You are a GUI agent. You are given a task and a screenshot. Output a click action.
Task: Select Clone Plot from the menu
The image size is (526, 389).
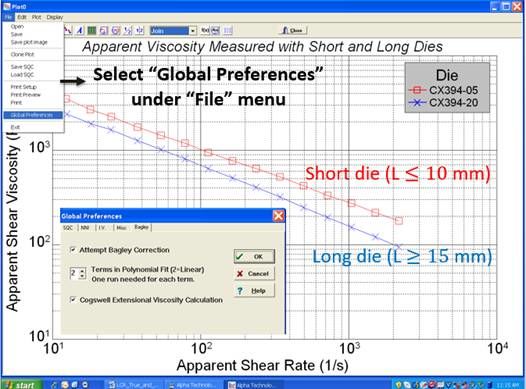coord(22,54)
